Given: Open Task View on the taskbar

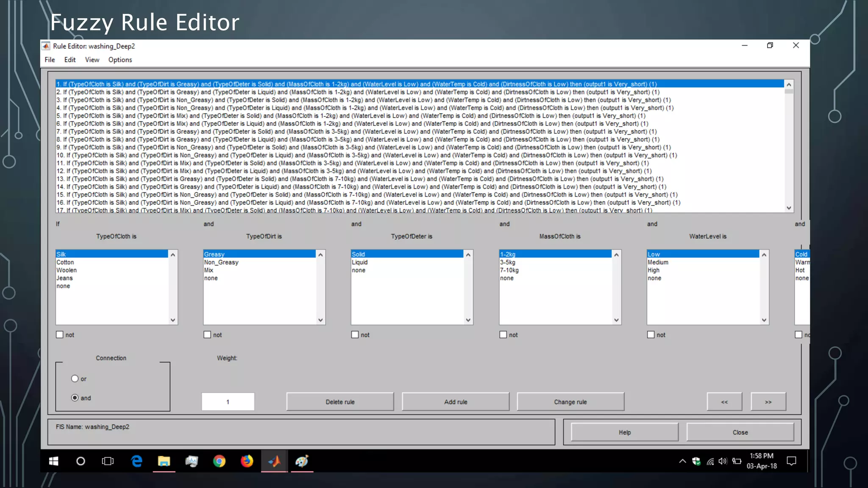Looking at the screenshot, I should (x=108, y=461).
